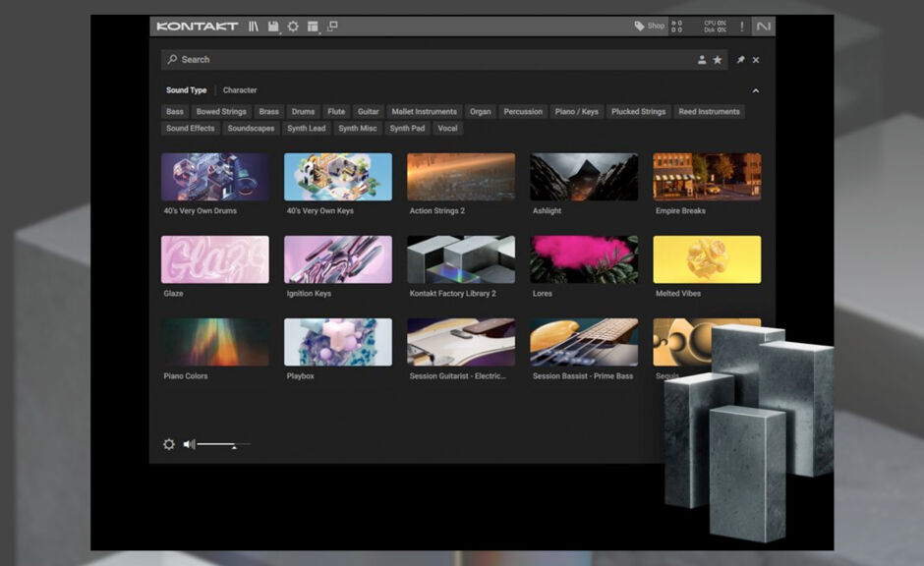This screenshot has width=924, height=566.
Task: Click the save floppy disk icon
Action: coord(273,27)
